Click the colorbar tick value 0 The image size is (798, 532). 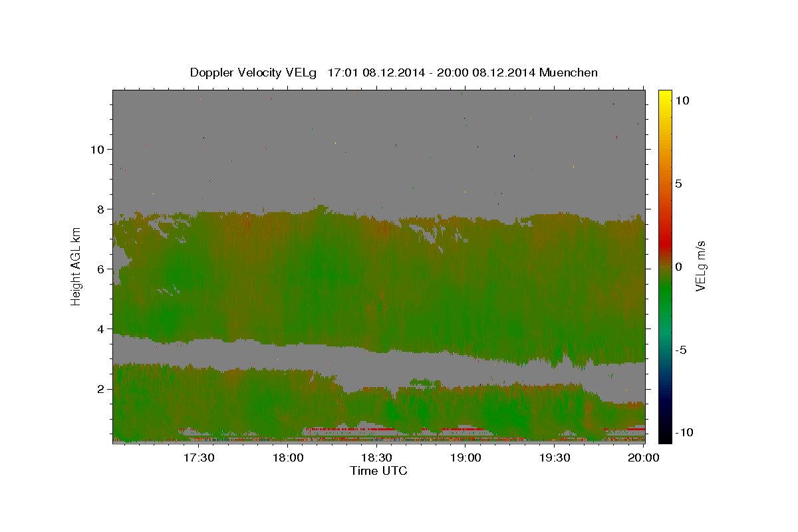click(678, 267)
